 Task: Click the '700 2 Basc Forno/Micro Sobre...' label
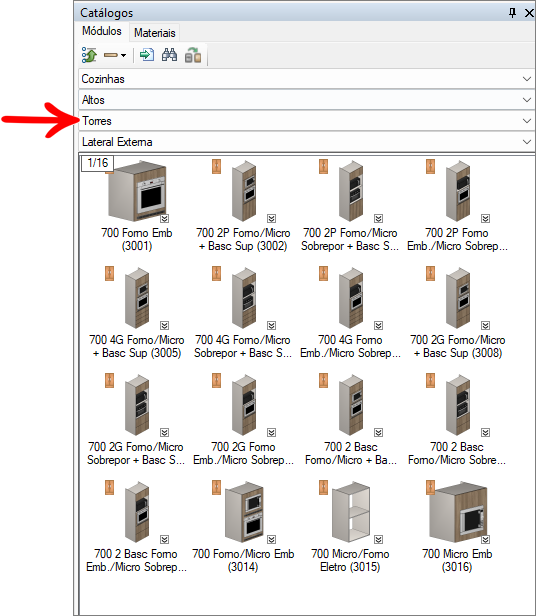[x=457, y=453]
